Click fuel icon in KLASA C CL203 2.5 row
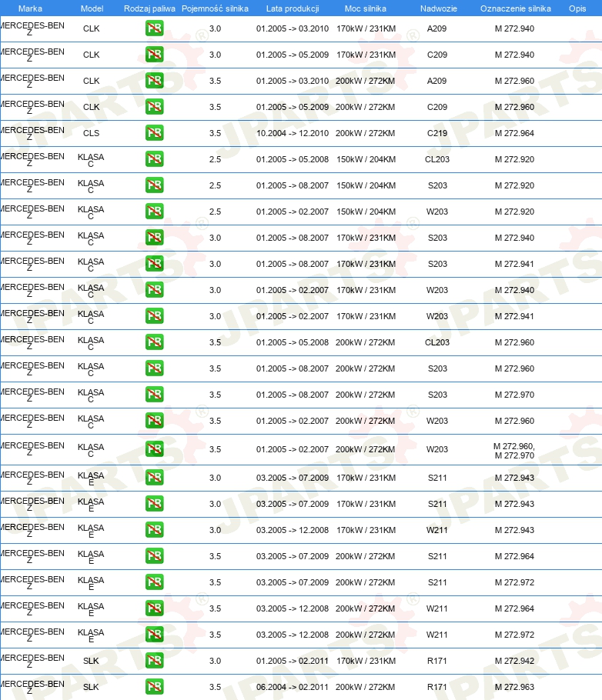This screenshot has height=700, width=602. pos(154,159)
